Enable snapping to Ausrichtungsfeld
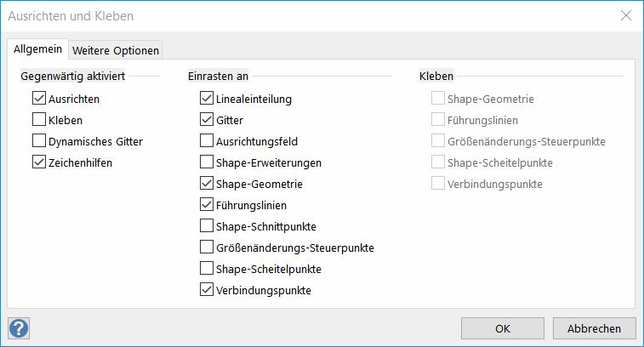 tap(207, 141)
